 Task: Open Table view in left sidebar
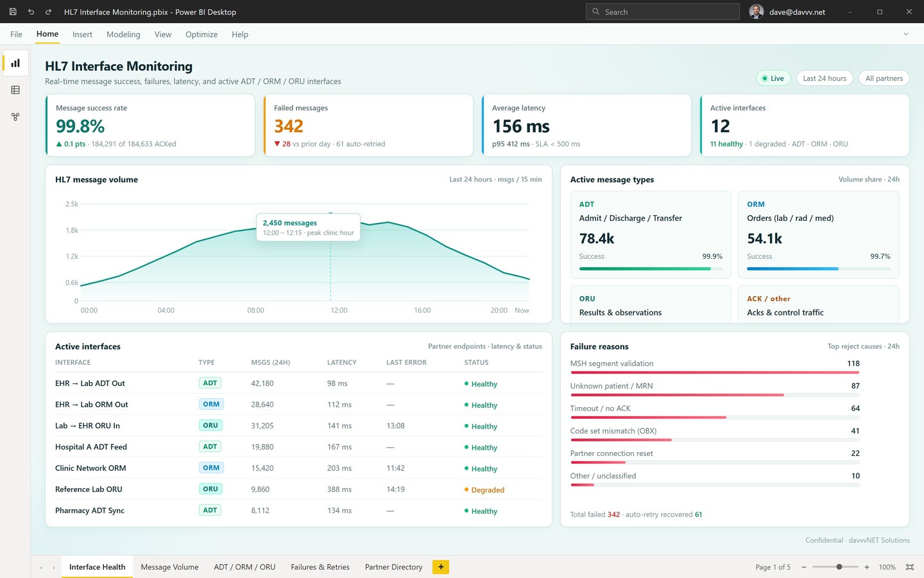15,90
